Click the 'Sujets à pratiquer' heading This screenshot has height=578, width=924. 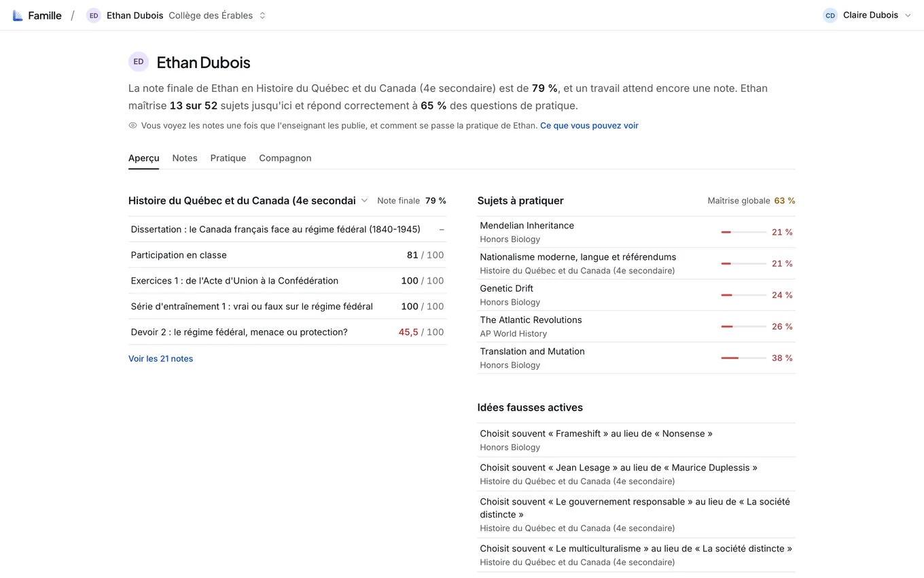520,201
